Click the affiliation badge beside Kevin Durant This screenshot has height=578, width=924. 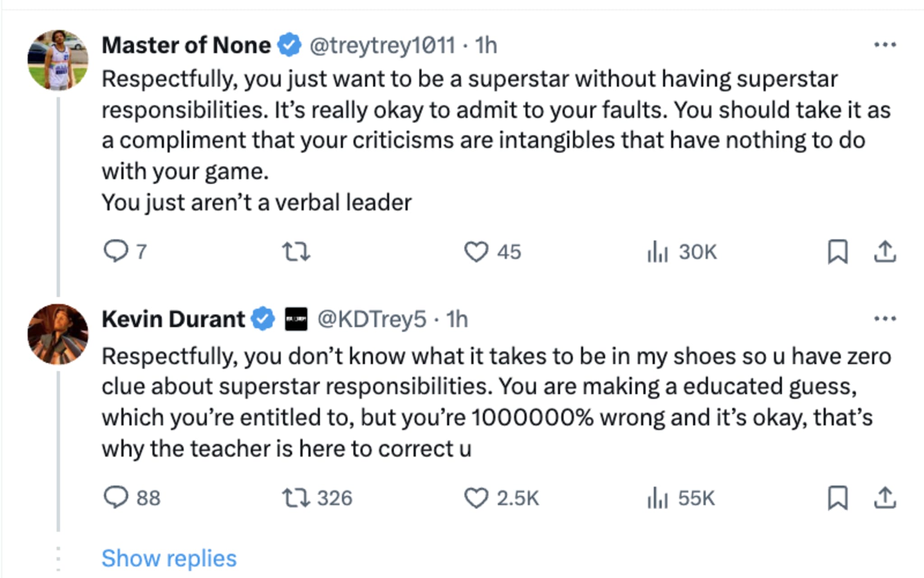pyautogui.click(x=296, y=319)
